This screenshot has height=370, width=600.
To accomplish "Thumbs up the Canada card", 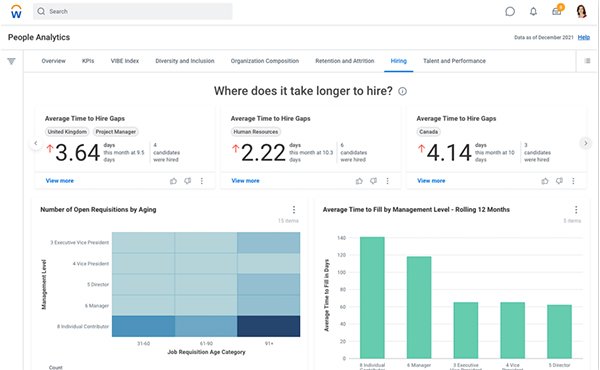I will point(545,181).
